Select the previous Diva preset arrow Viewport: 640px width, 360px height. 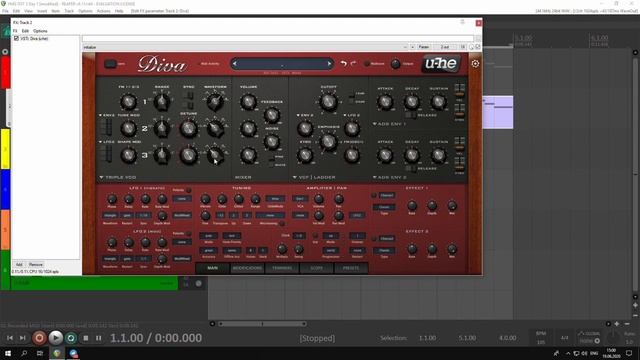click(x=235, y=64)
